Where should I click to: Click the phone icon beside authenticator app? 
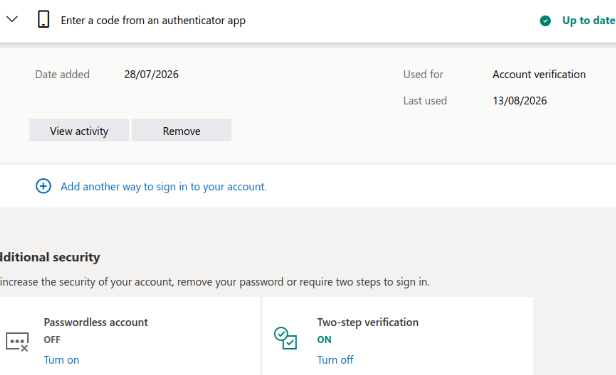point(44,19)
